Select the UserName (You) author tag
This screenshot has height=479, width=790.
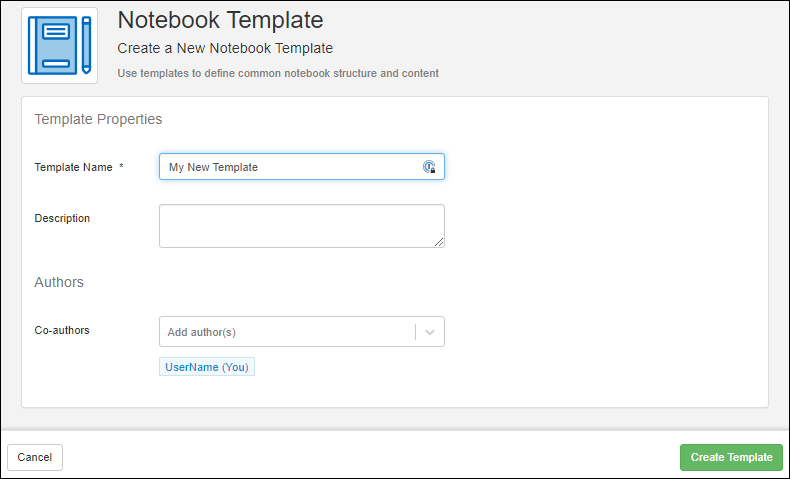207,367
